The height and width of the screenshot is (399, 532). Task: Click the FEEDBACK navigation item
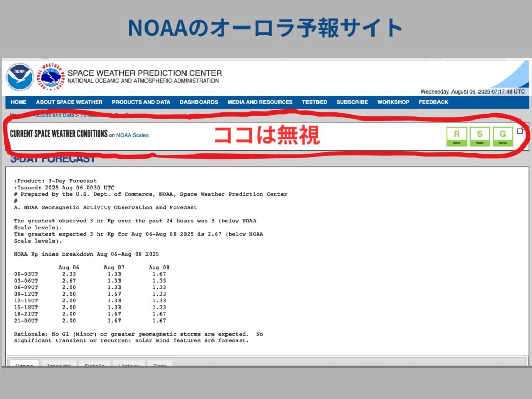(x=433, y=102)
